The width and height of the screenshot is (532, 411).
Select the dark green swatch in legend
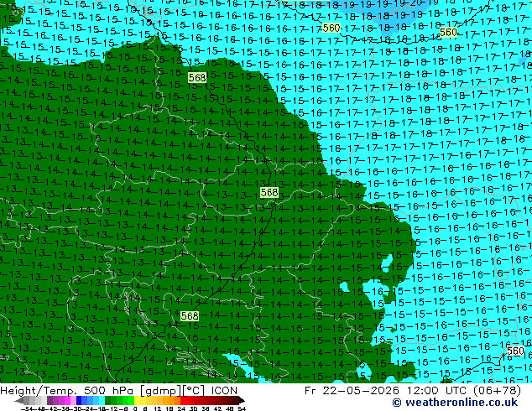pos(108,400)
